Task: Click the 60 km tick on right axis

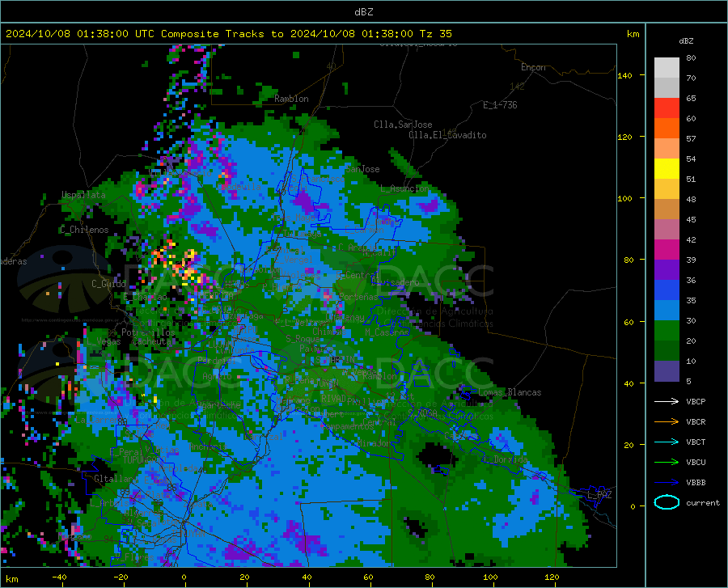Action: click(629, 322)
